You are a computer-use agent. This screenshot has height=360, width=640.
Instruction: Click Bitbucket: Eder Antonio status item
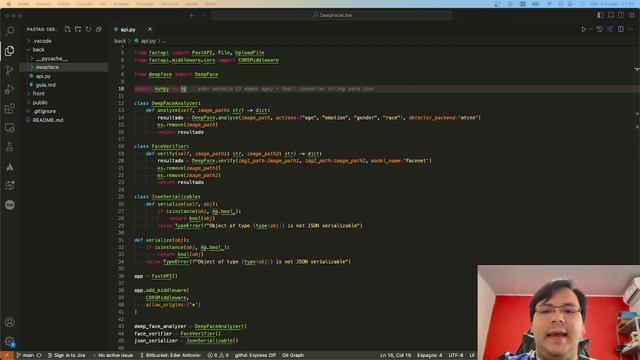tap(170, 355)
